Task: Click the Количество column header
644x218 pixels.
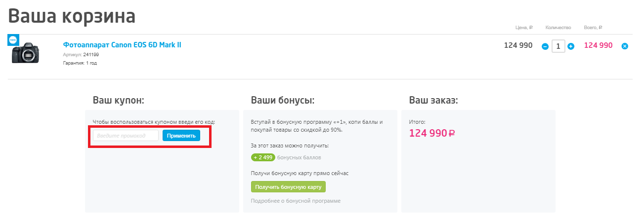Action: [558, 28]
